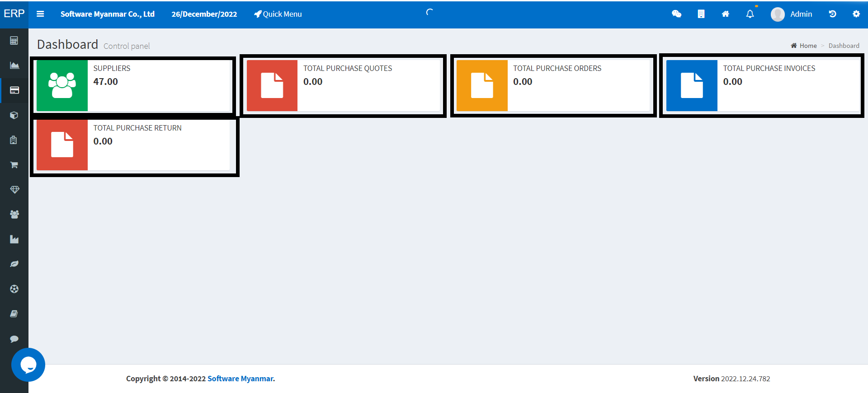Click the TOTAL PURCHASE QUOTES label
This screenshot has height=393, width=868.
coord(348,68)
